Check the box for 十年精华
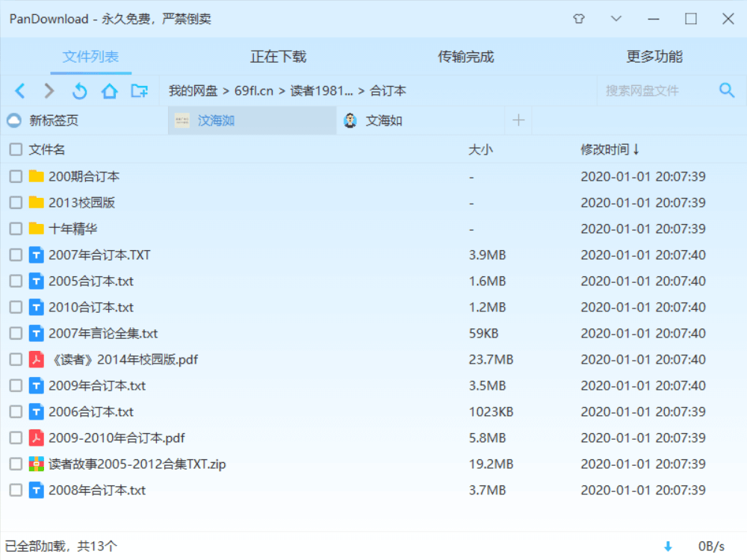This screenshot has height=560, width=747. pos(16,229)
